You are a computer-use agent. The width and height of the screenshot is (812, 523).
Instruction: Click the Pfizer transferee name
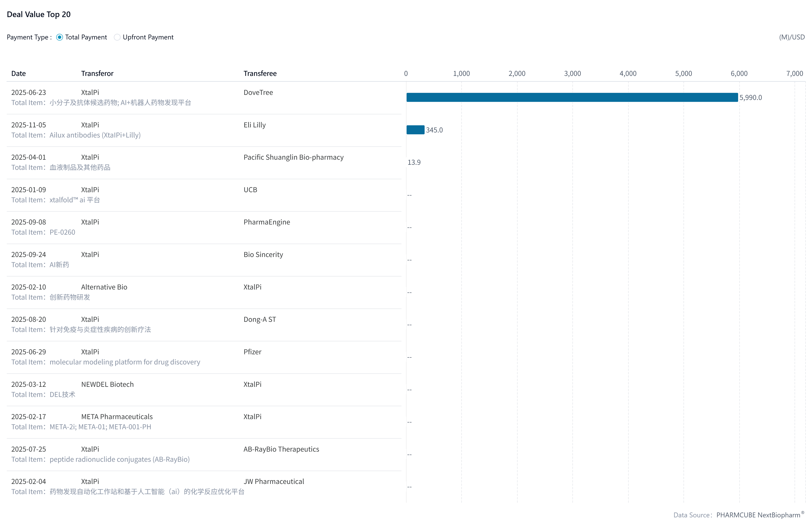point(252,352)
